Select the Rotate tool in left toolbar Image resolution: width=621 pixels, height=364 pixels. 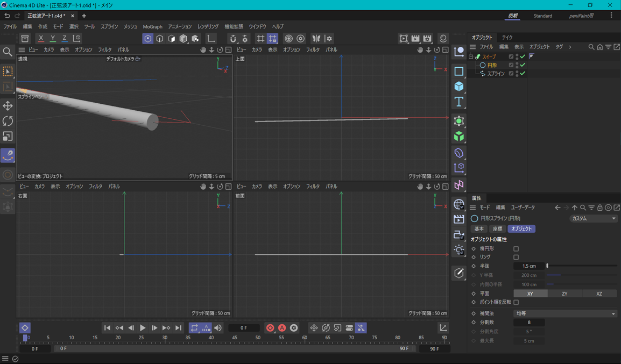point(8,121)
